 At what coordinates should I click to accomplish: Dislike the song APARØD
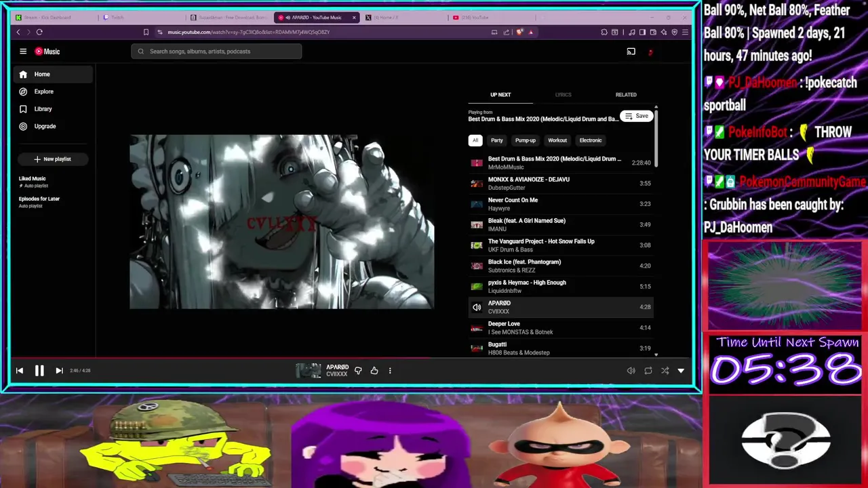(358, 371)
